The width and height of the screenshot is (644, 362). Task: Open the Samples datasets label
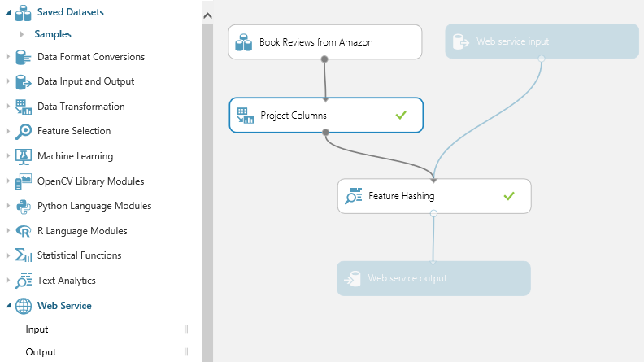(53, 34)
